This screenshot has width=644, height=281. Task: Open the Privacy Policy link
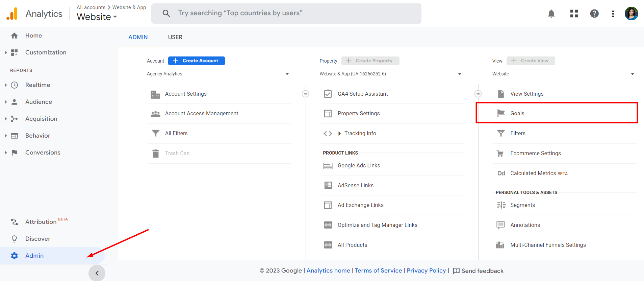426,271
